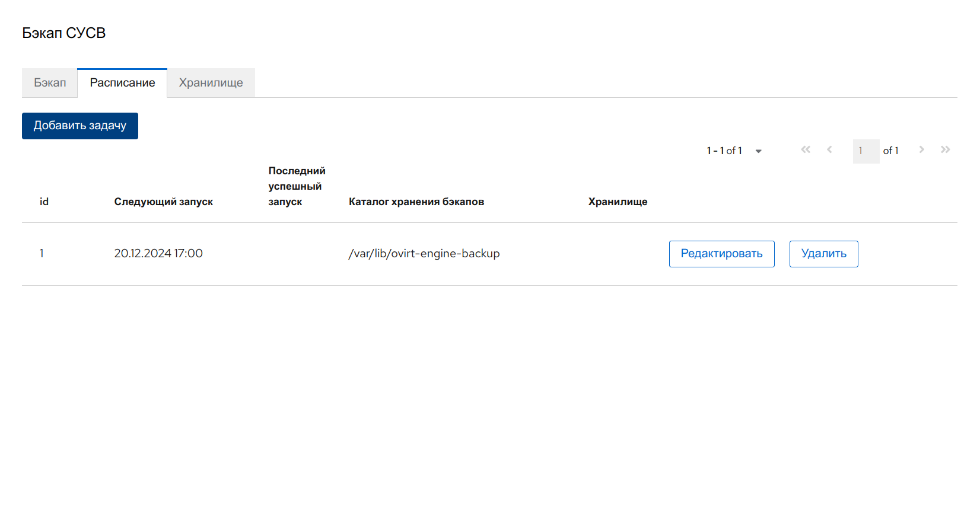Open the Хранилище tab
980x527 pixels.
click(211, 83)
